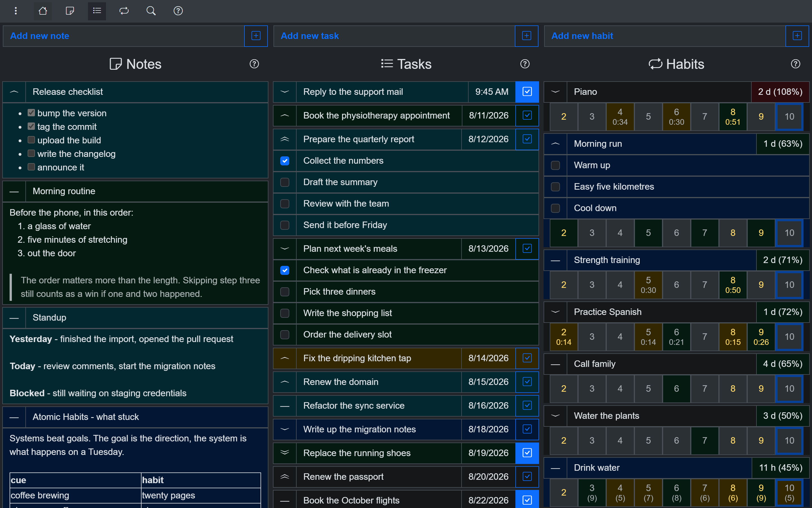Screen dimensions: 812x508
Task: Open the 9:45 AM due time of support mail task
Action: point(492,92)
